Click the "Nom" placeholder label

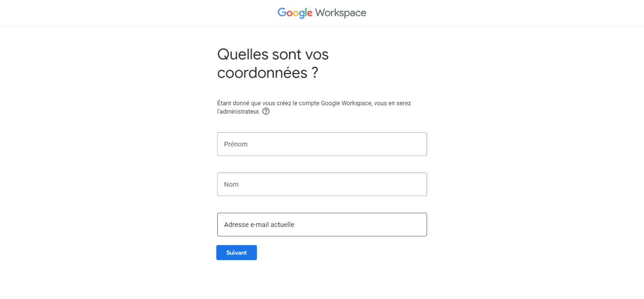coord(231,184)
